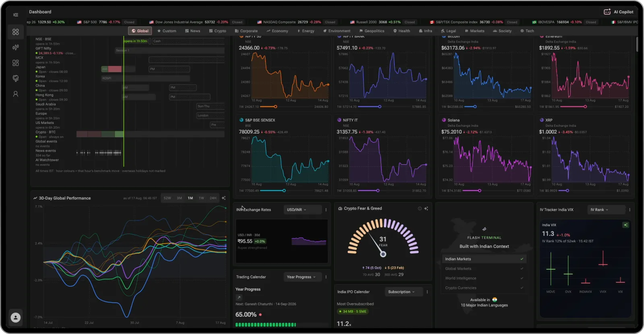Toggle the World Intelligence option
644x334 pixels.
point(484,278)
